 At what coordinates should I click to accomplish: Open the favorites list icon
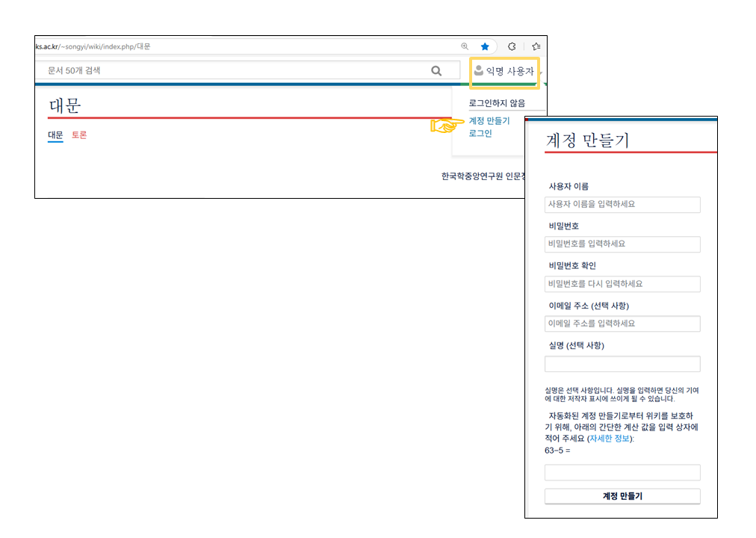536,46
